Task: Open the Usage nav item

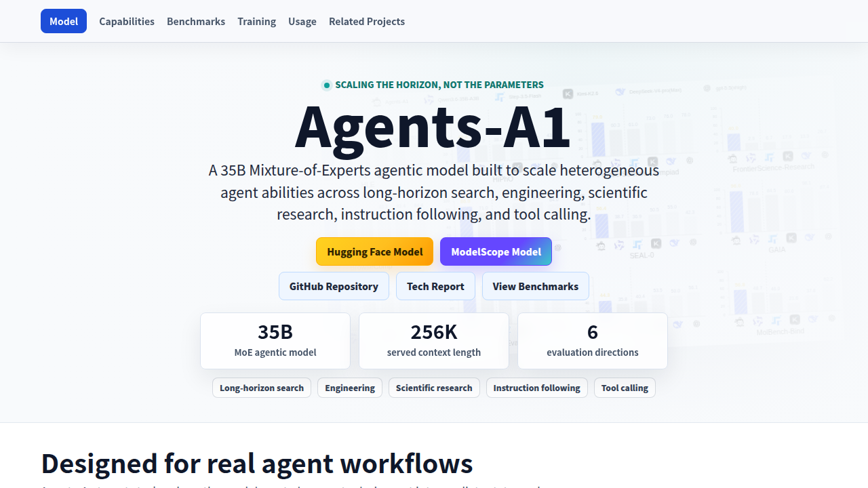Action: (302, 21)
